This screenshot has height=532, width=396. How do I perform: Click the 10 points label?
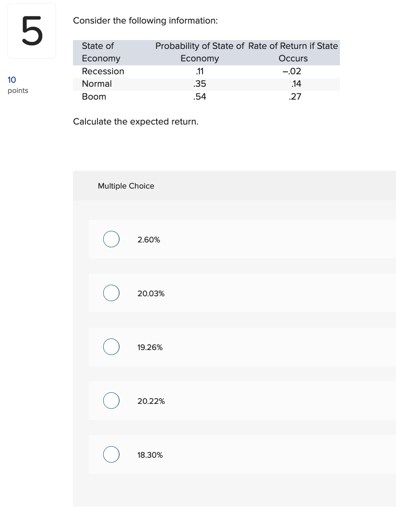[x=18, y=85]
